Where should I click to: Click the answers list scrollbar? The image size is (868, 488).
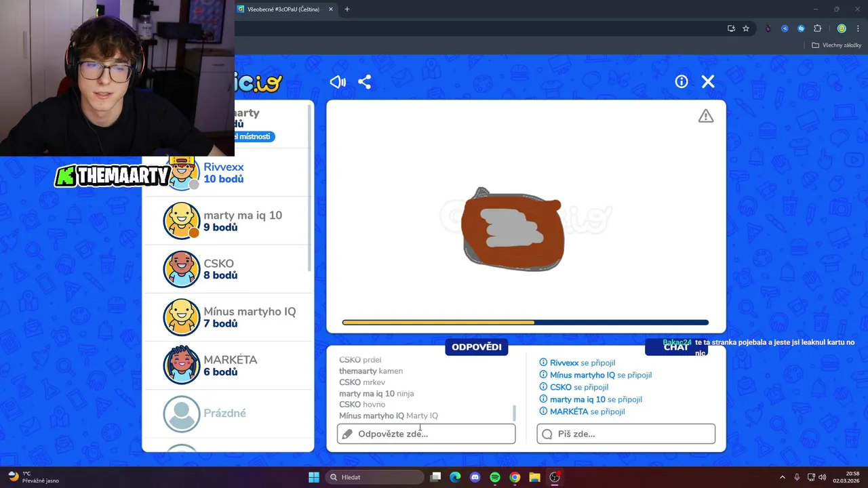514,413
